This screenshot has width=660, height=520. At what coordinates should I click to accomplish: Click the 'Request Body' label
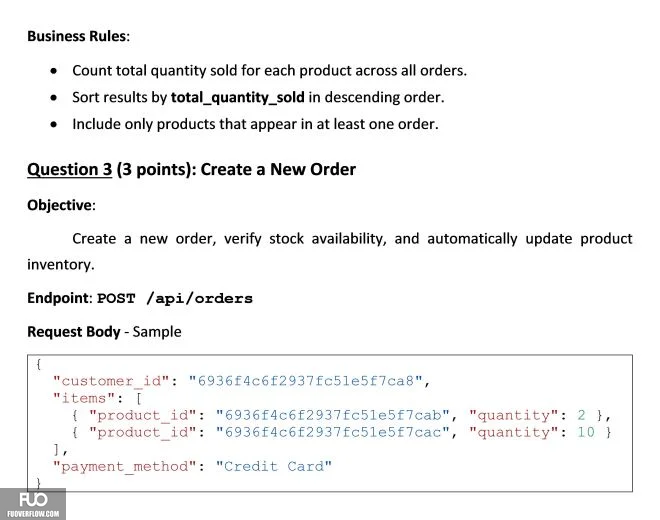coord(74,332)
